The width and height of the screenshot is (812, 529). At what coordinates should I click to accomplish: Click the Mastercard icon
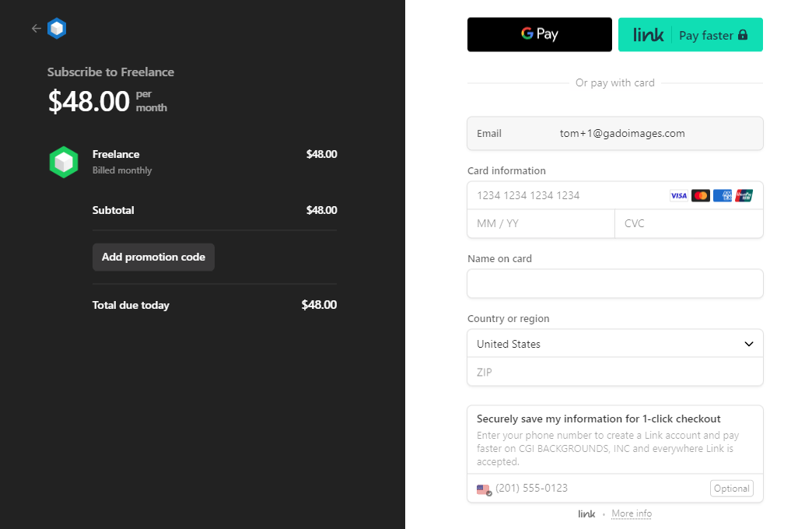coord(701,195)
